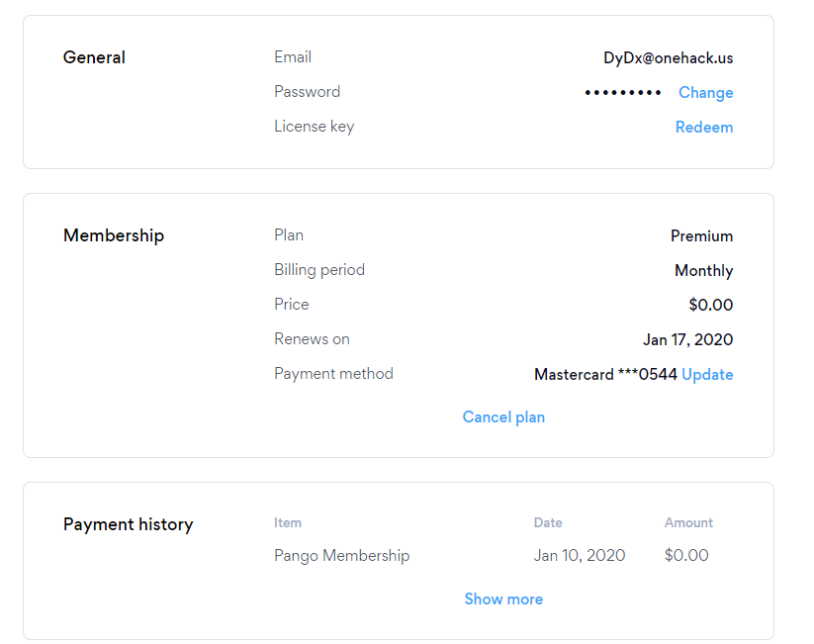Click the email address DyDx@onehack.us
This screenshot has height=644, width=814.
(x=668, y=57)
